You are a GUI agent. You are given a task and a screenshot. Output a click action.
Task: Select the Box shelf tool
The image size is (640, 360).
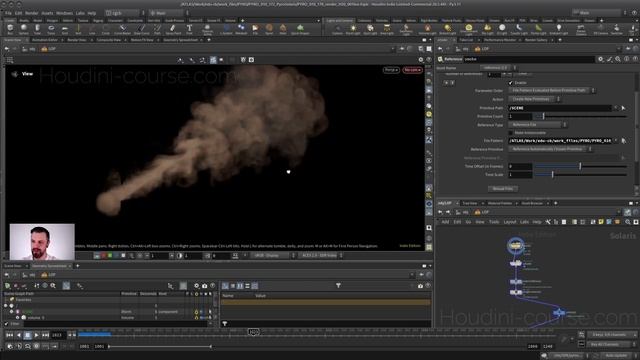(10, 29)
